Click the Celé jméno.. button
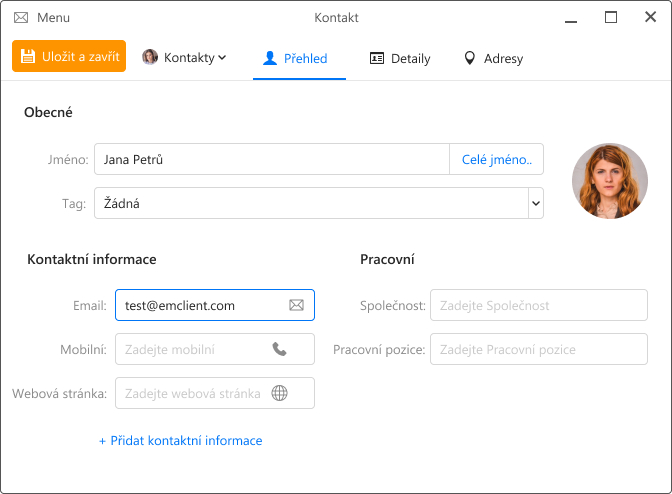This screenshot has width=672, height=494. [497, 159]
